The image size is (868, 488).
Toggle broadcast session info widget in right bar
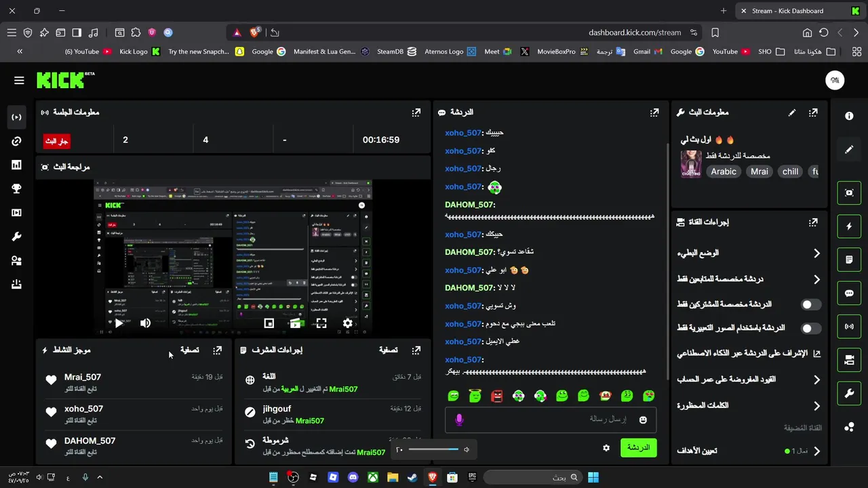(849, 327)
